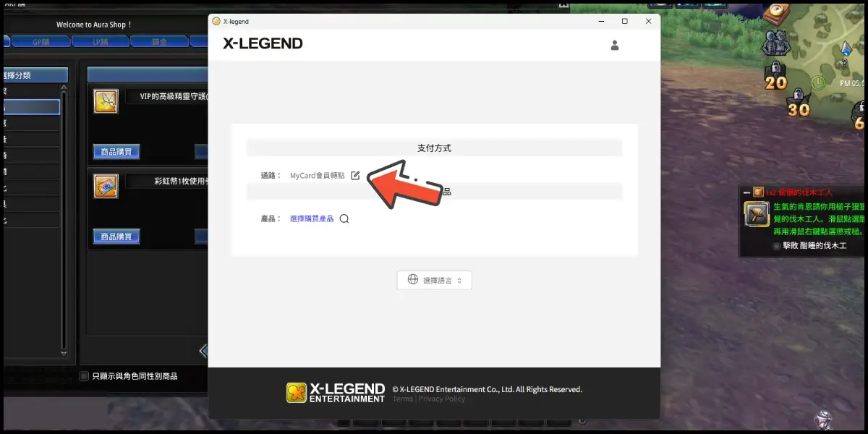Click the blue crystal marker on the minimap
This screenshot has width=868, height=434.
pyautogui.click(x=846, y=49)
